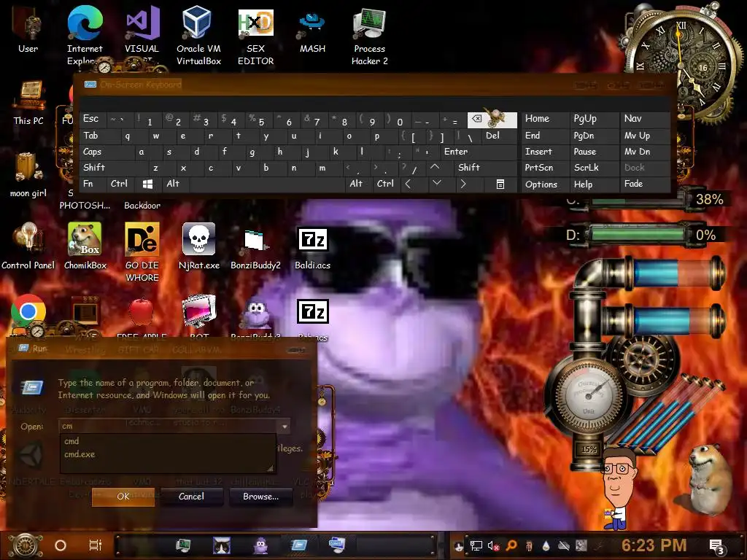Toggle the right Ctrl key
The height and width of the screenshot is (560, 747).
tap(386, 184)
